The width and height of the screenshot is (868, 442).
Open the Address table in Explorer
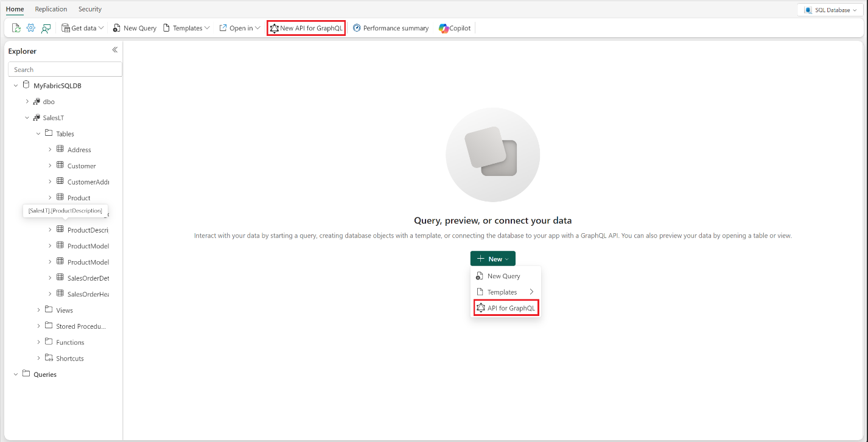pyautogui.click(x=80, y=149)
